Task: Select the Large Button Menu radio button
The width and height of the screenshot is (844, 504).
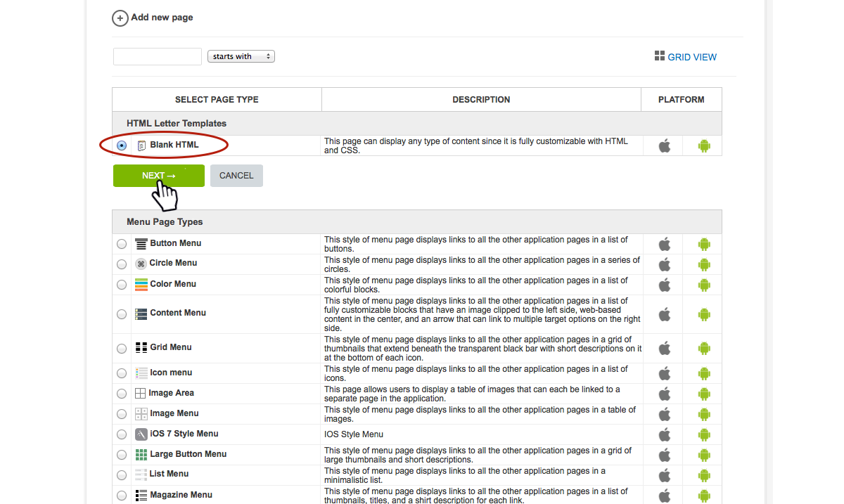Action: click(122, 455)
